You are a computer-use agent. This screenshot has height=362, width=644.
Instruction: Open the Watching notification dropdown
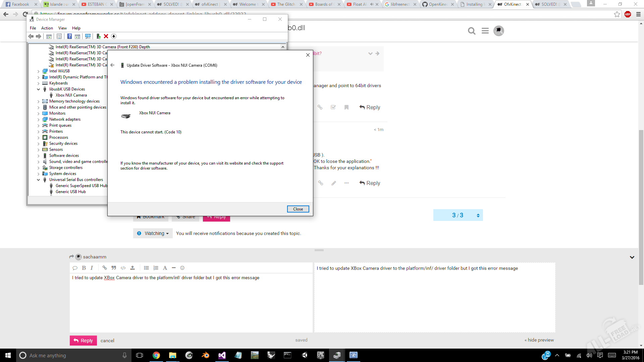pyautogui.click(x=153, y=233)
